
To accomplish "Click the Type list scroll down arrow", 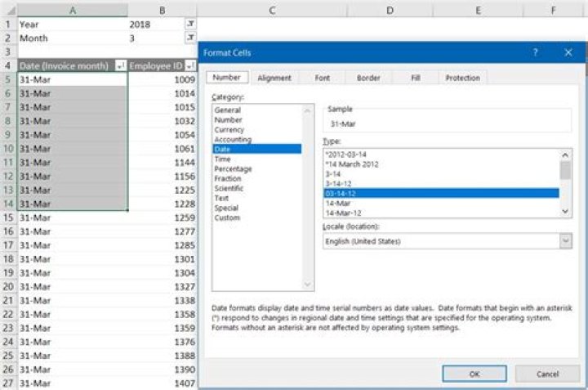I will click(x=565, y=212).
